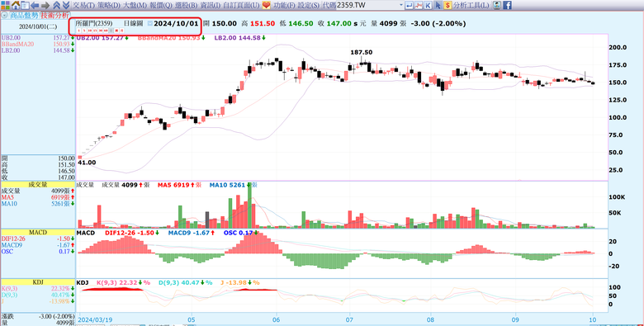
Task: Navigate back with blue left arrow
Action: 35,5
